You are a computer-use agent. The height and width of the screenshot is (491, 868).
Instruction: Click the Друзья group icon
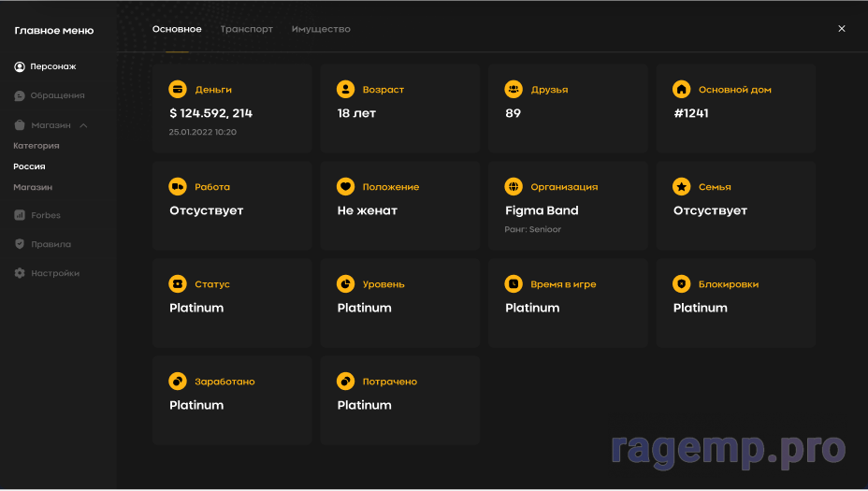[514, 89]
